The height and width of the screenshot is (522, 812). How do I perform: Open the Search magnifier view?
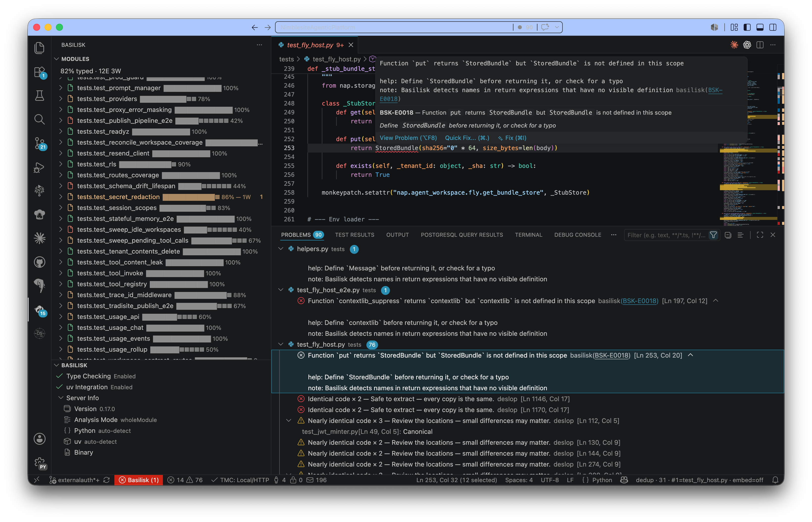tap(39, 119)
